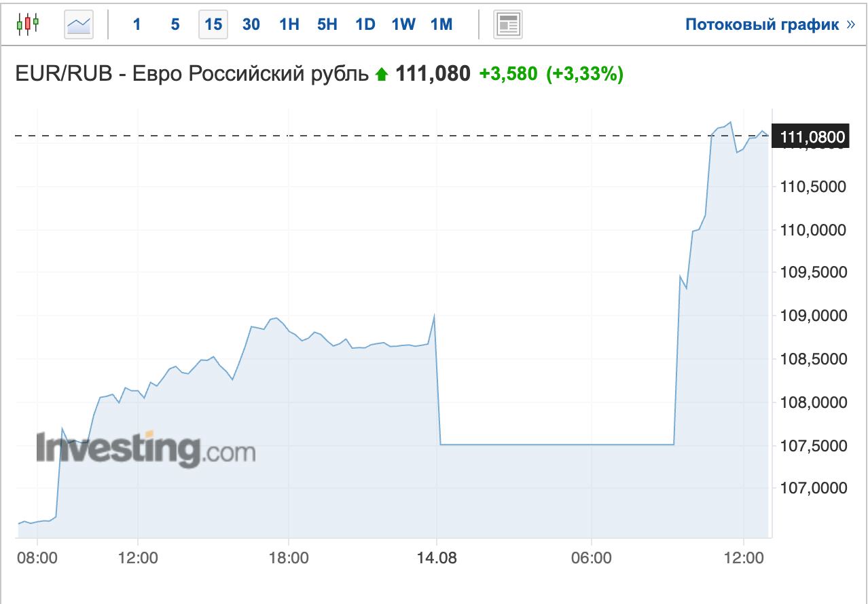Click the green up arrow indicator
The height and width of the screenshot is (604, 868).
(x=382, y=74)
